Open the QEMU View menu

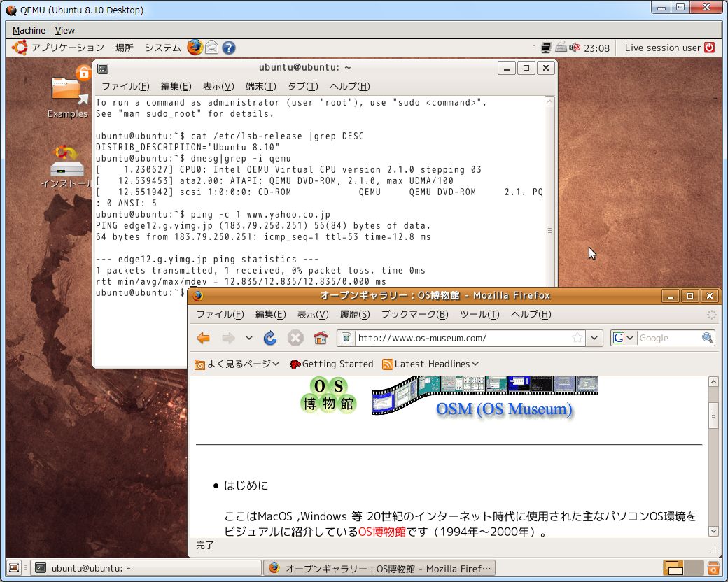[64, 31]
